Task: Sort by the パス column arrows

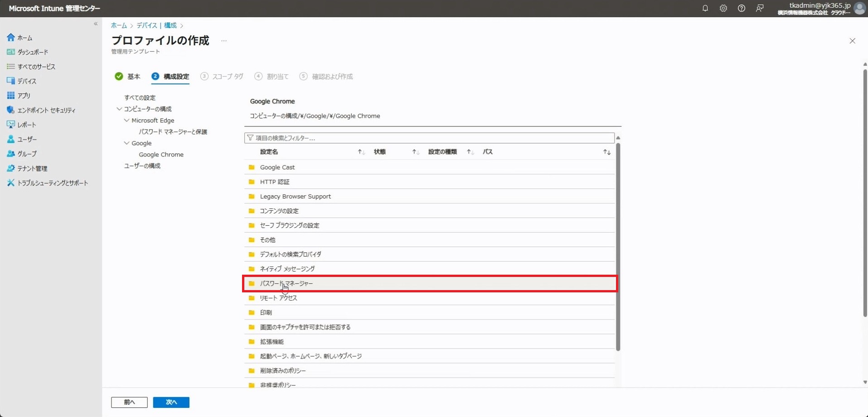Action: pyautogui.click(x=606, y=152)
